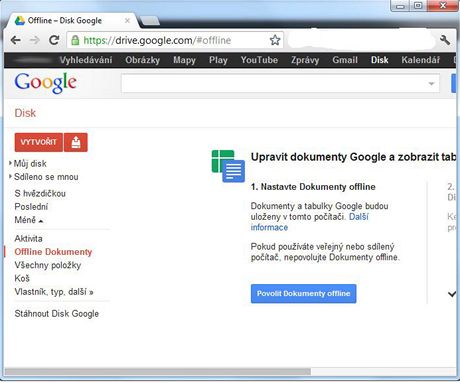Screen dimensions: 460x383
Task: Expand the Sdíleno se mnou tree
Action: (10, 176)
